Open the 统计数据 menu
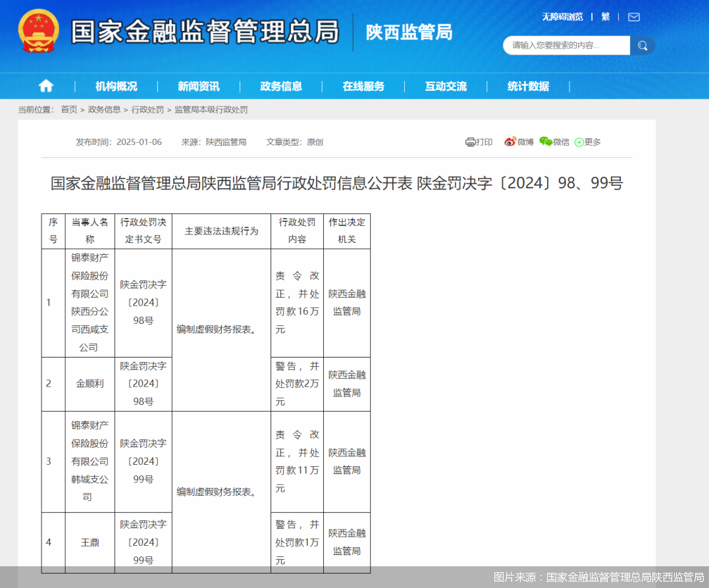709x588 pixels. pos(528,86)
